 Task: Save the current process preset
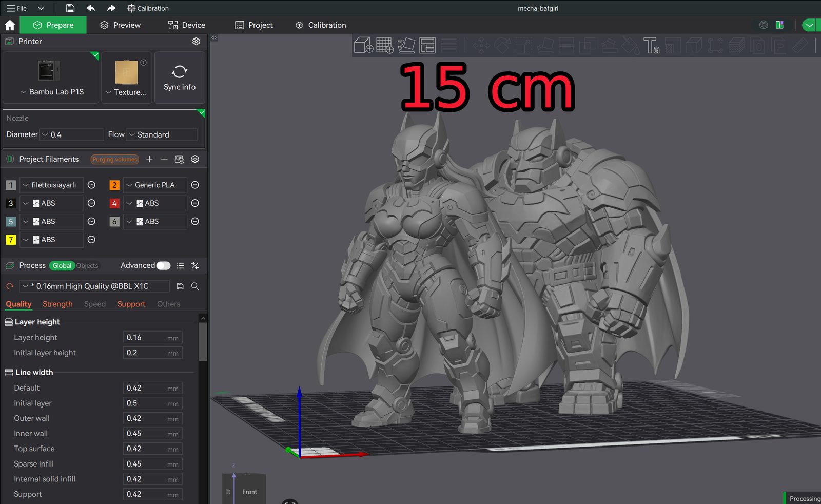pos(180,286)
